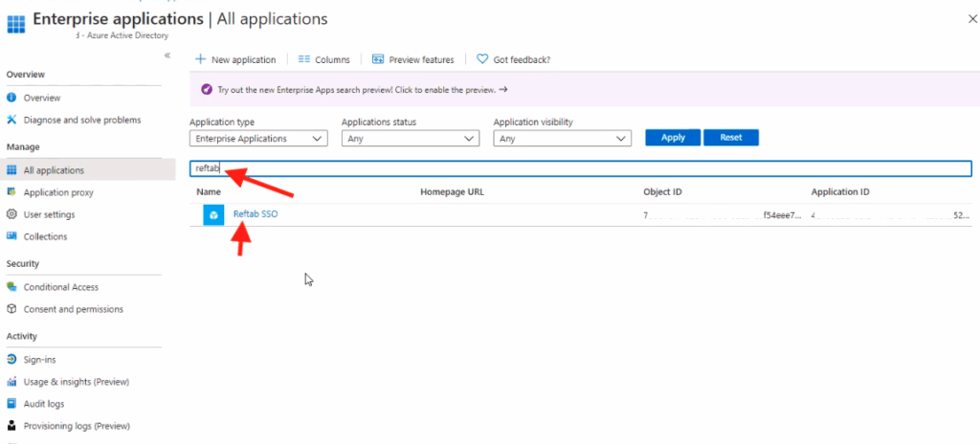Click the search field containing reftab

click(x=574, y=168)
